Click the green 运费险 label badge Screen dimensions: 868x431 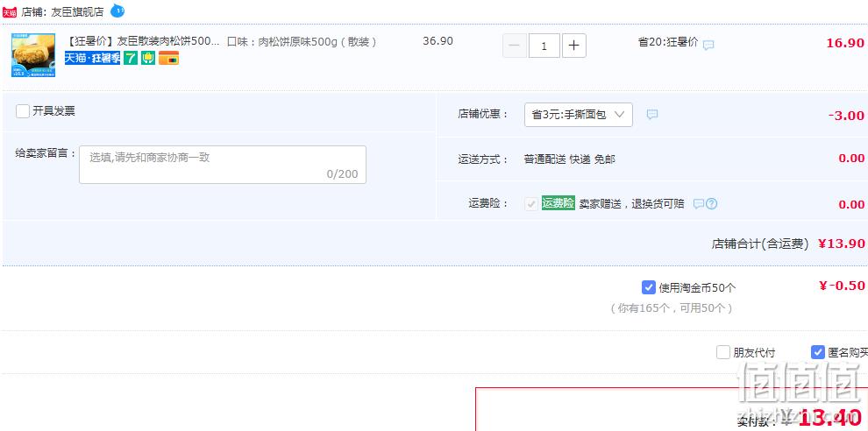pyautogui.click(x=558, y=203)
